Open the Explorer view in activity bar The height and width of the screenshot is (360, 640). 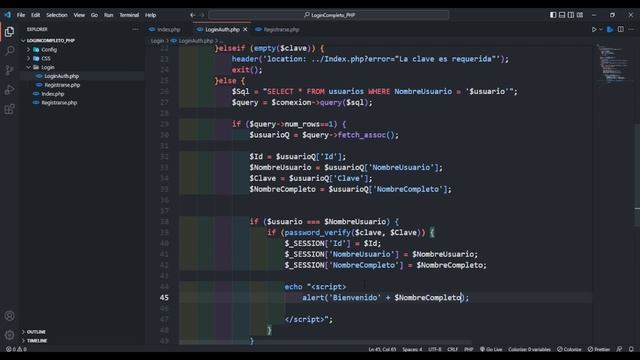(x=9, y=31)
